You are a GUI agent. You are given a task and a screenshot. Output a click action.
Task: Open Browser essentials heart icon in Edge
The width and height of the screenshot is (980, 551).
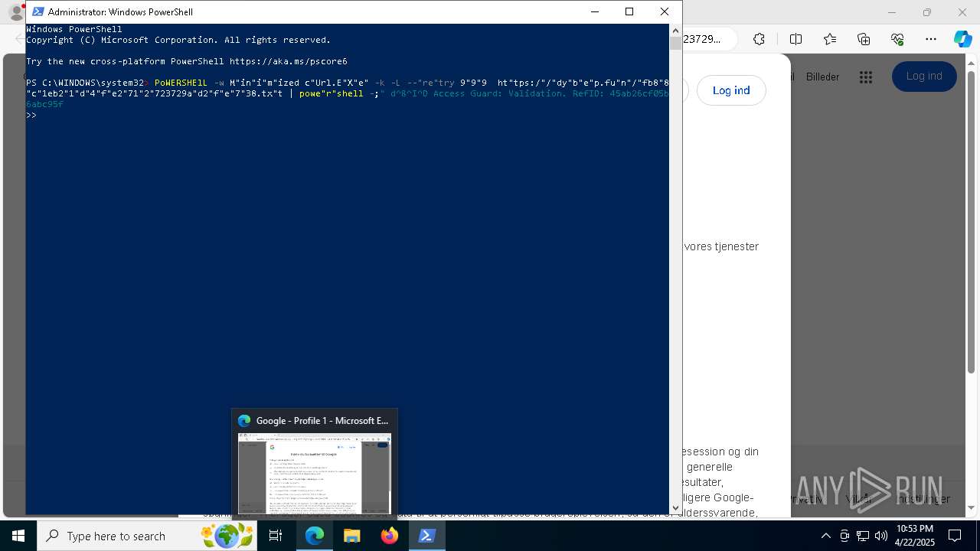pyautogui.click(x=897, y=39)
